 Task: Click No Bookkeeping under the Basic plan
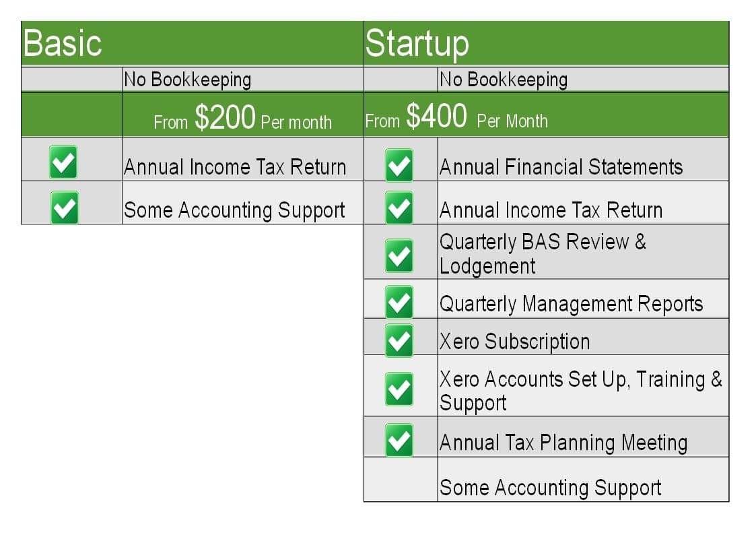point(187,80)
